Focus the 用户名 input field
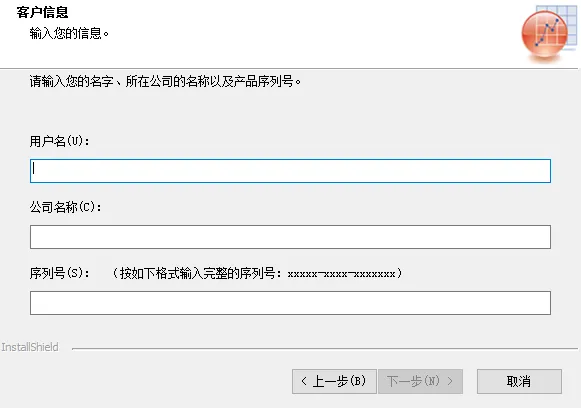581x408 pixels. point(290,171)
